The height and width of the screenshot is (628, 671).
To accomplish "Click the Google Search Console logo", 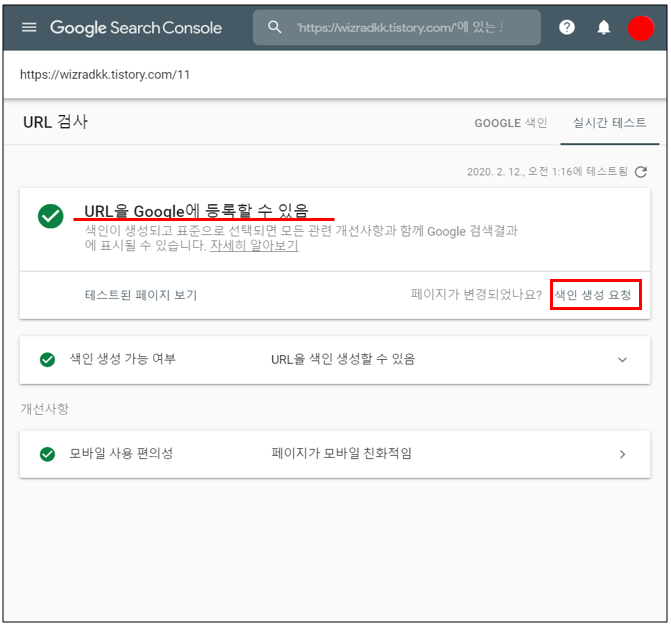I will (136, 28).
